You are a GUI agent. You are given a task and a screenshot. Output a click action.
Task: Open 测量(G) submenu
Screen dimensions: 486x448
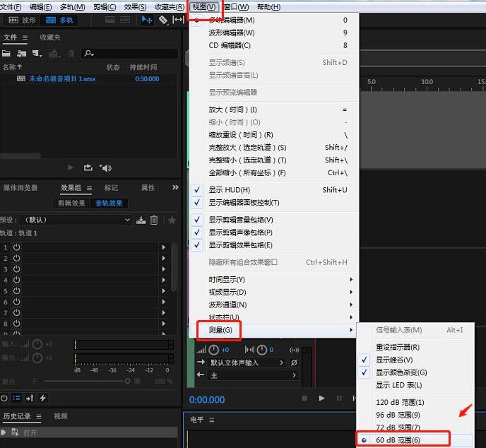coord(274,330)
